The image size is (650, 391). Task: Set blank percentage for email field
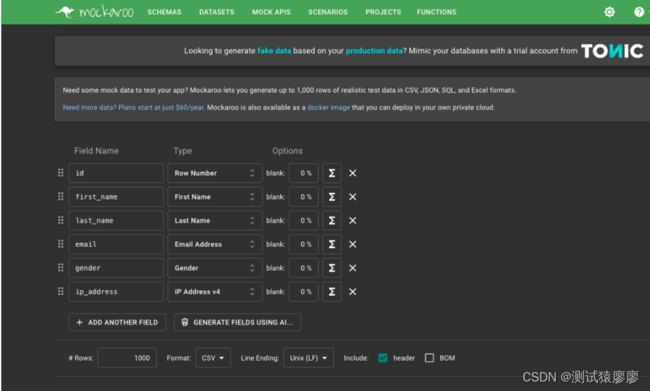pyautogui.click(x=303, y=244)
